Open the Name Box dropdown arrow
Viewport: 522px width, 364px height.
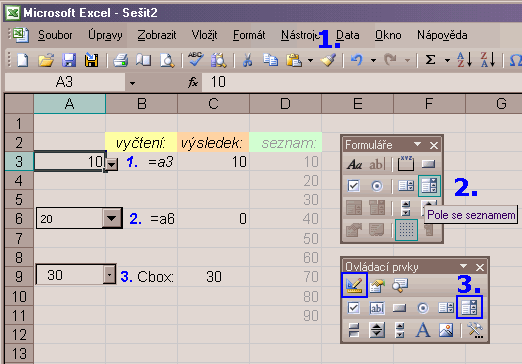132,82
